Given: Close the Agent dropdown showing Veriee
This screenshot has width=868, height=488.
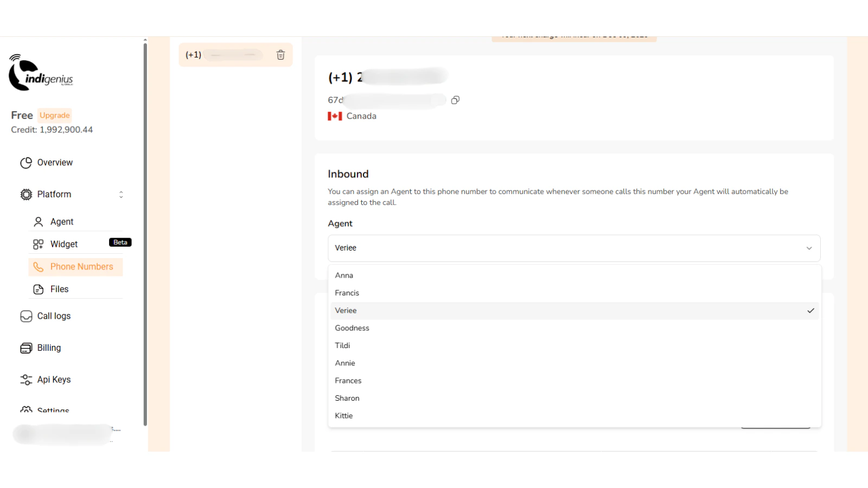Looking at the screenshot, I should (x=574, y=248).
